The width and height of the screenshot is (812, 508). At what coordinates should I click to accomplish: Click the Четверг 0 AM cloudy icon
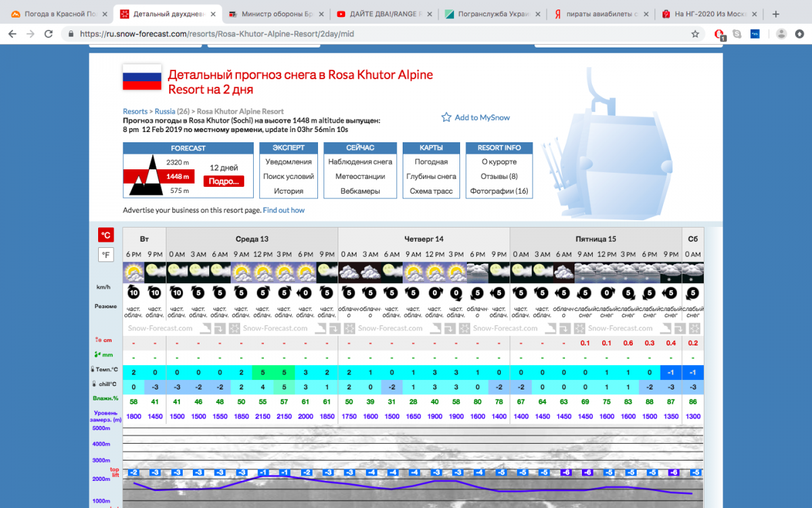(348, 273)
